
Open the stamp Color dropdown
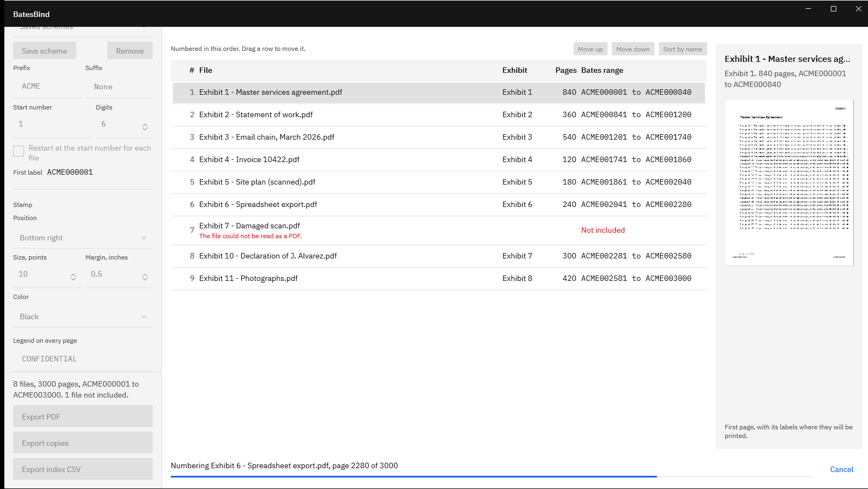pyautogui.click(x=83, y=317)
